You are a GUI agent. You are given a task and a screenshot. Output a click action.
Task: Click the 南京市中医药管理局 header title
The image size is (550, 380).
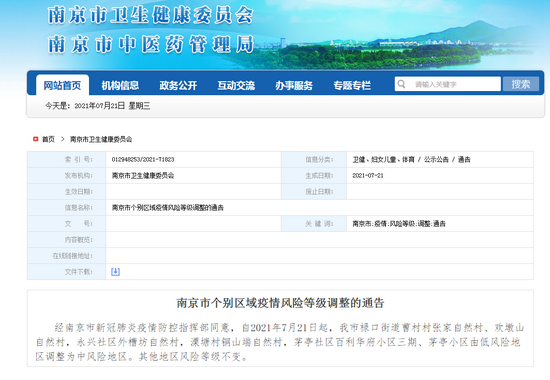(150, 45)
